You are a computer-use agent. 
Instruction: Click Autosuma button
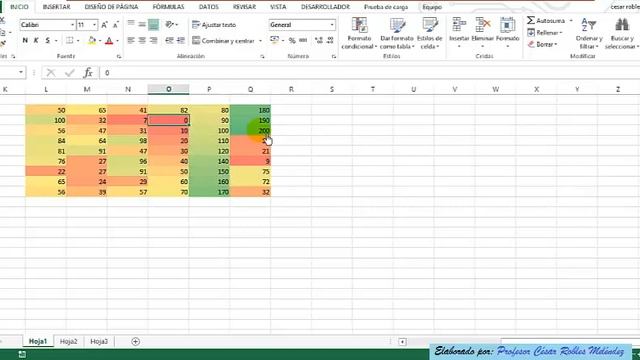click(x=546, y=20)
